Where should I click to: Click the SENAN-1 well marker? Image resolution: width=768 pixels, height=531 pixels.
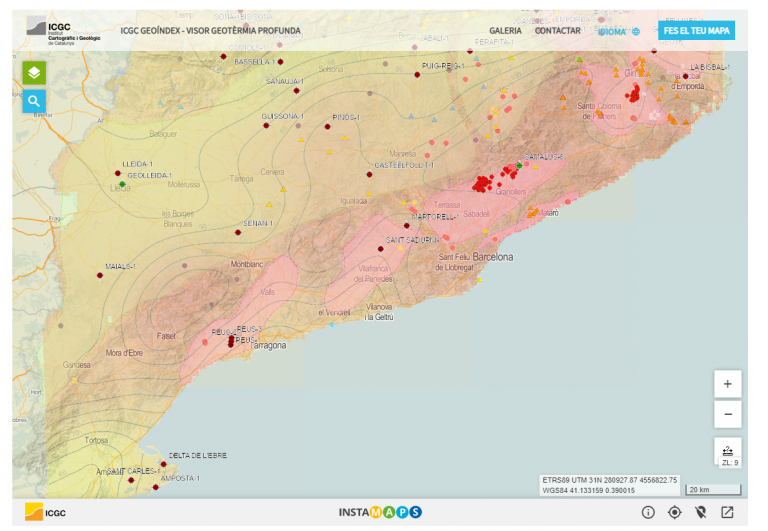coord(238,232)
